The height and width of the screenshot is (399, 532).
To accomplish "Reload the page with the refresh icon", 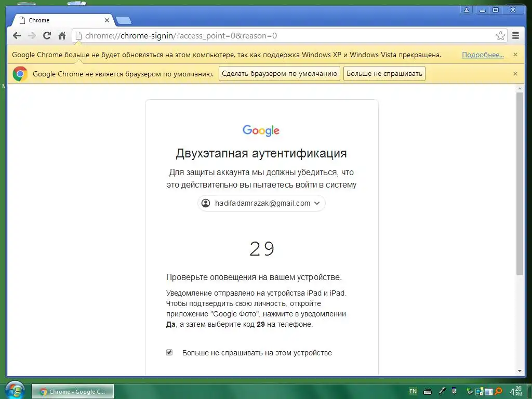I will click(x=47, y=36).
